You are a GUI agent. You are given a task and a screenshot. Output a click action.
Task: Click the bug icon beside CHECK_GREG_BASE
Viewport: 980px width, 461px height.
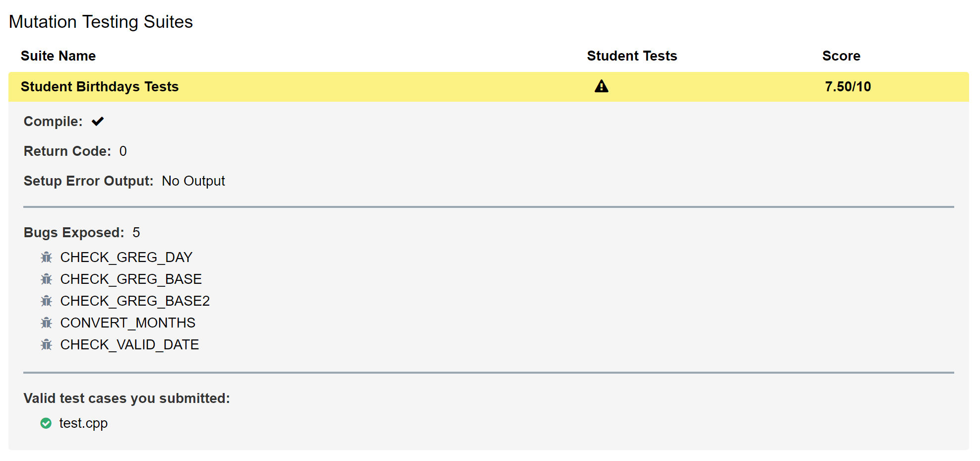coord(47,279)
